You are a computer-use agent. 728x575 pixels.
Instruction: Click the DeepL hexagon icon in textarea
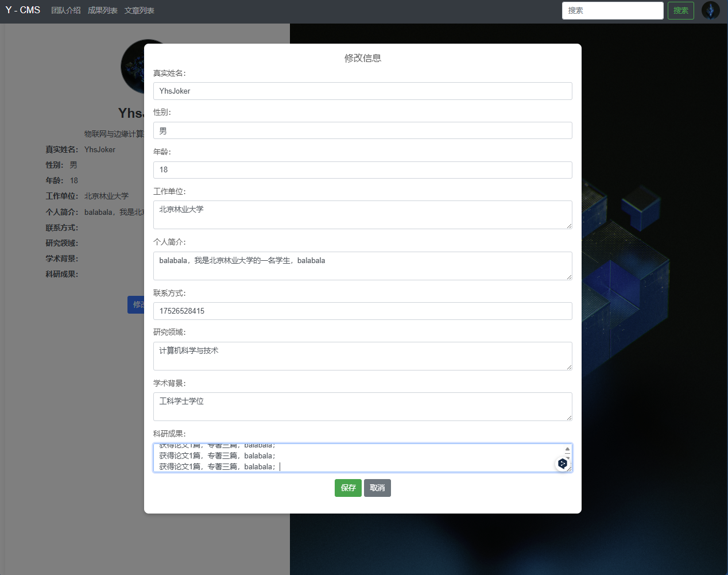(563, 464)
